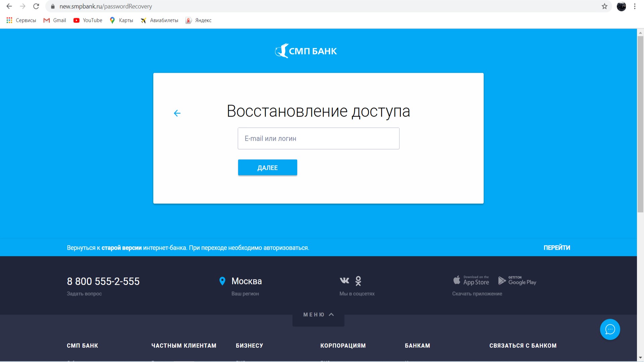
Task: Get the app on Google Play
Action: [x=517, y=281]
